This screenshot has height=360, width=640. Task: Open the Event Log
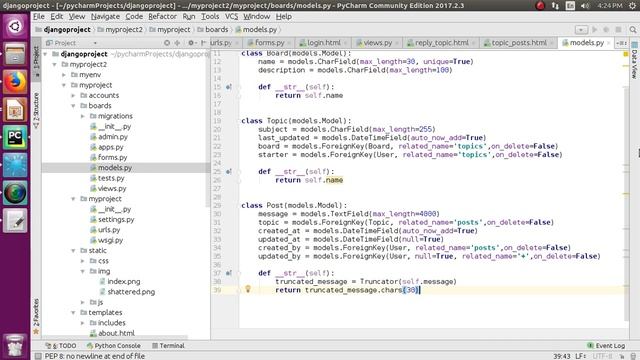[606, 345]
